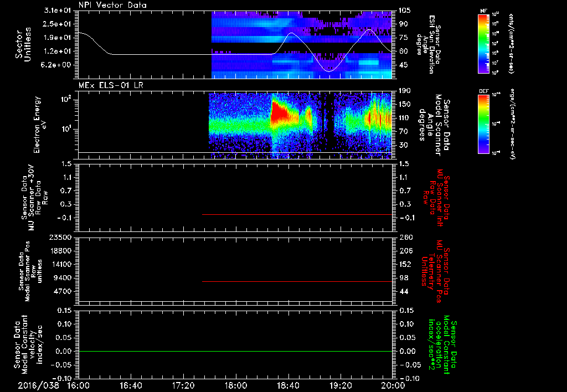This screenshot has height=392, width=567.
Task: Click the 105 sun elevation tick value
Action: pos(405,10)
